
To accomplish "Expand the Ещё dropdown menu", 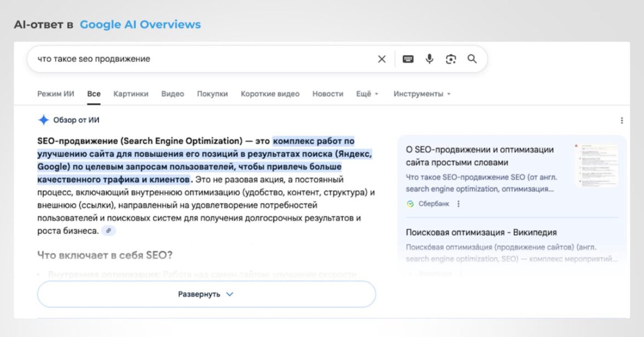I will click(x=367, y=94).
